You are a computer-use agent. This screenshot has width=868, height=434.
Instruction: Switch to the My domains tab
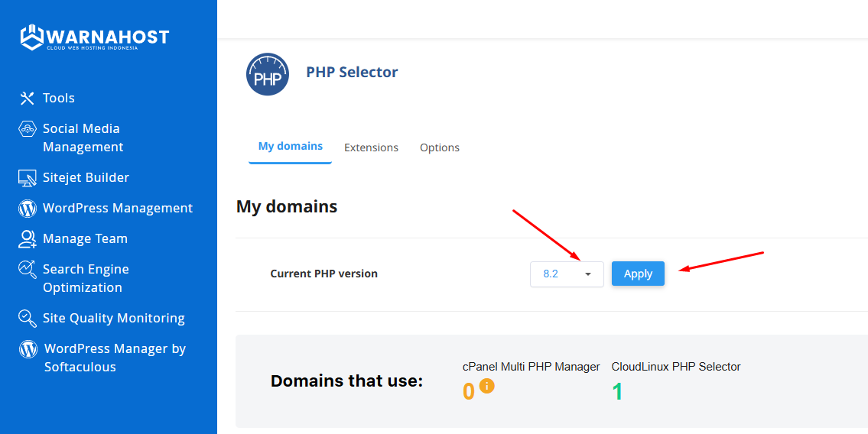[x=290, y=146]
